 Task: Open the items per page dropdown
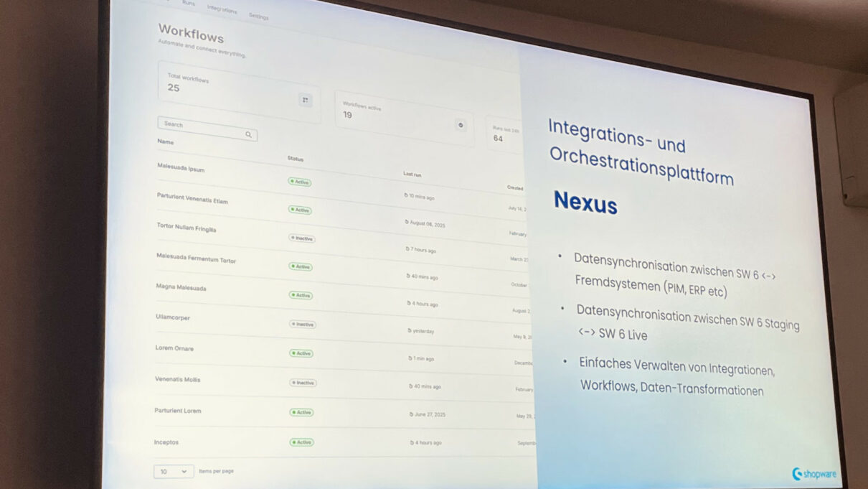pyautogui.click(x=173, y=472)
